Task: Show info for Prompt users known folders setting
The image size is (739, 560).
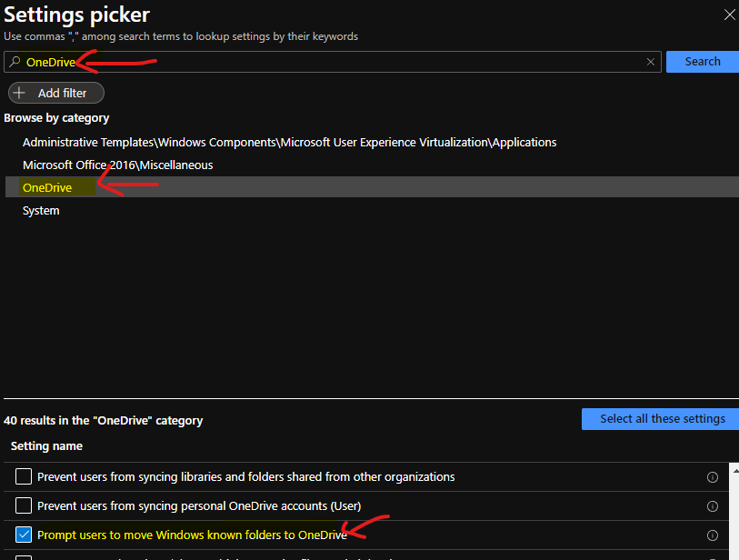Action: [x=712, y=535]
